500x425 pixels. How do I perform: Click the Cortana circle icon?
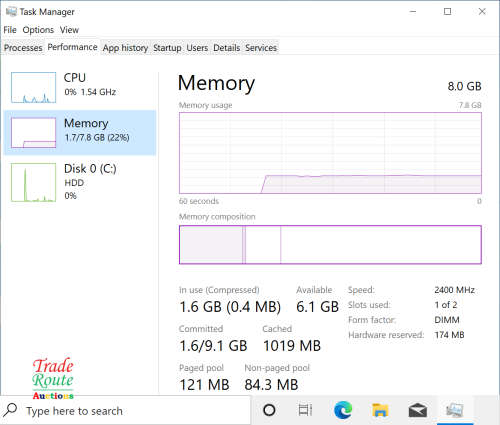(269, 410)
